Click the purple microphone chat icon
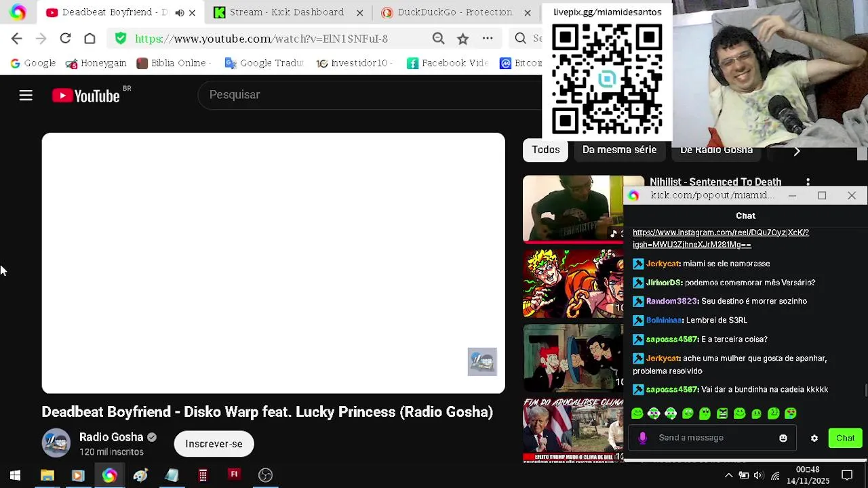Viewport: 868px width, 488px height. pyautogui.click(x=642, y=438)
